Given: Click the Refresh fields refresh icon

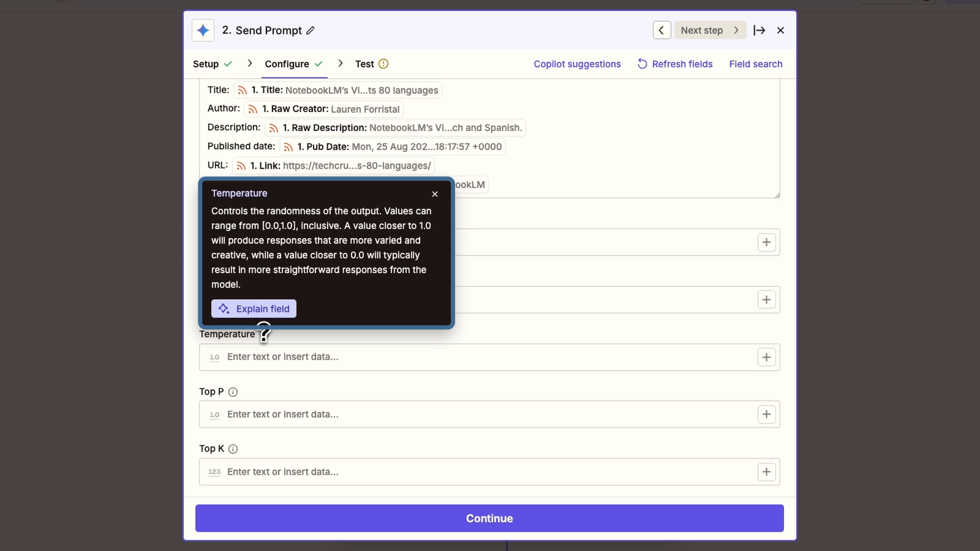Looking at the screenshot, I should (x=643, y=64).
